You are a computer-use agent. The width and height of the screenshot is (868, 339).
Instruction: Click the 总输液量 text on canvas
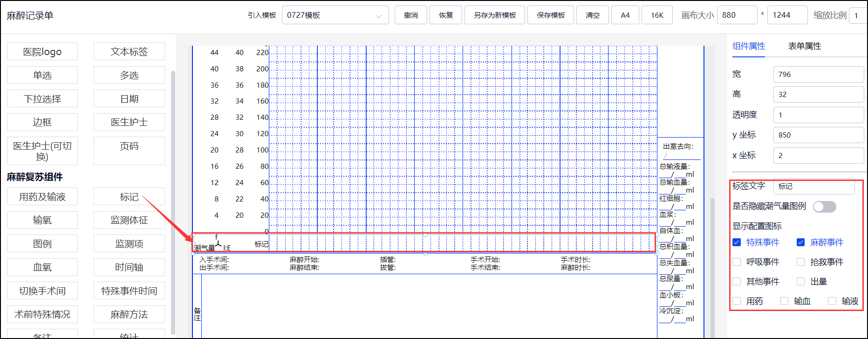pyautogui.click(x=675, y=166)
